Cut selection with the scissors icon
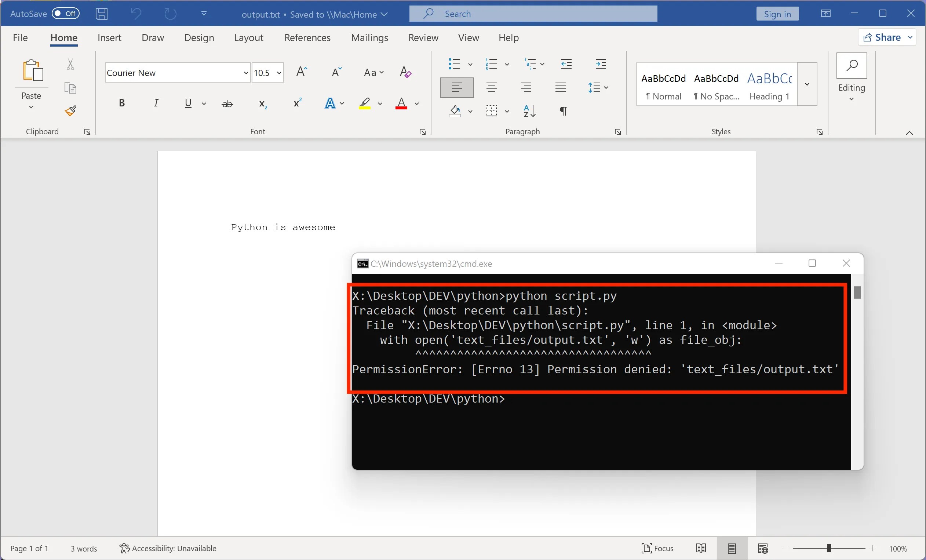 pyautogui.click(x=70, y=65)
